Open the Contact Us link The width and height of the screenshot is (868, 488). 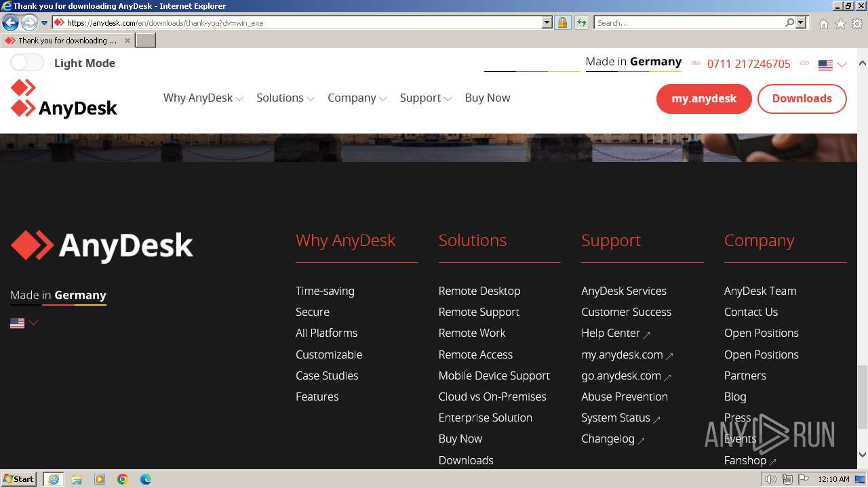click(x=751, y=312)
